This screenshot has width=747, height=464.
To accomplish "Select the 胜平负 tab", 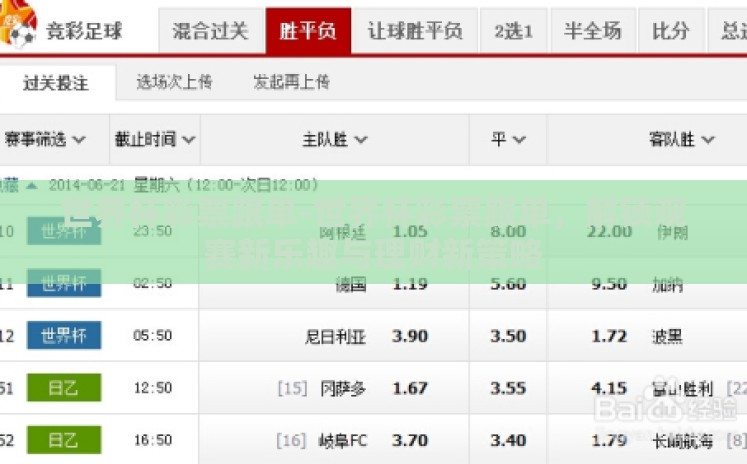I will tap(308, 31).
